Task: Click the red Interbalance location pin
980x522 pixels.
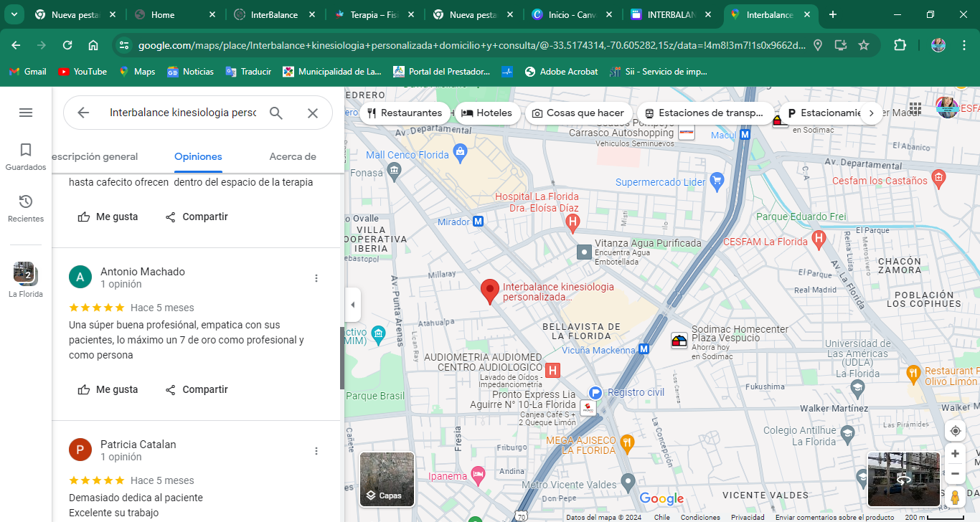Action: pyautogui.click(x=490, y=291)
